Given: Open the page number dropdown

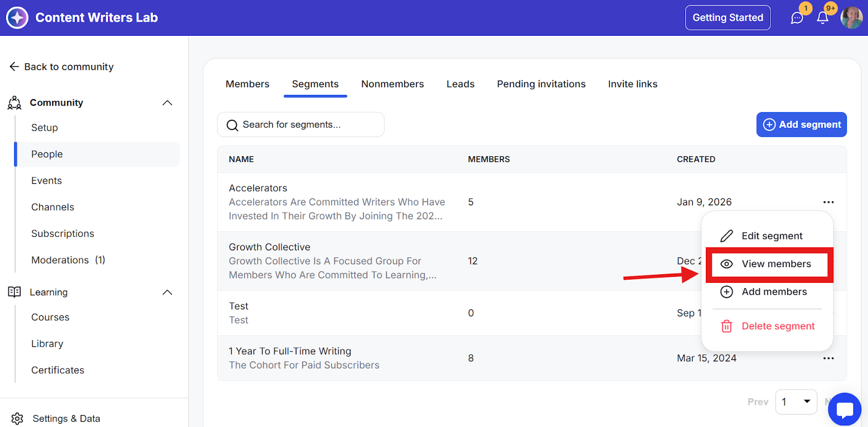Looking at the screenshot, I should tap(796, 402).
